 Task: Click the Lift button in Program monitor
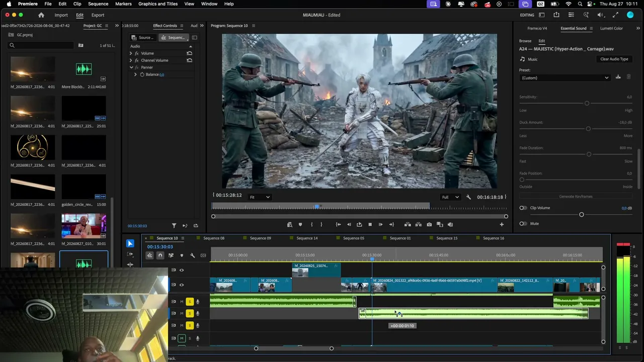[408, 225]
